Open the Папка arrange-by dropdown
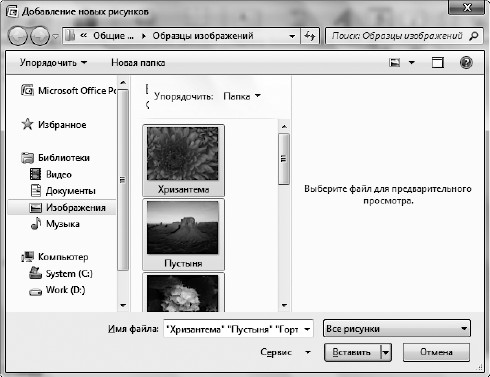Screen dimensions: 490x377 242,96
